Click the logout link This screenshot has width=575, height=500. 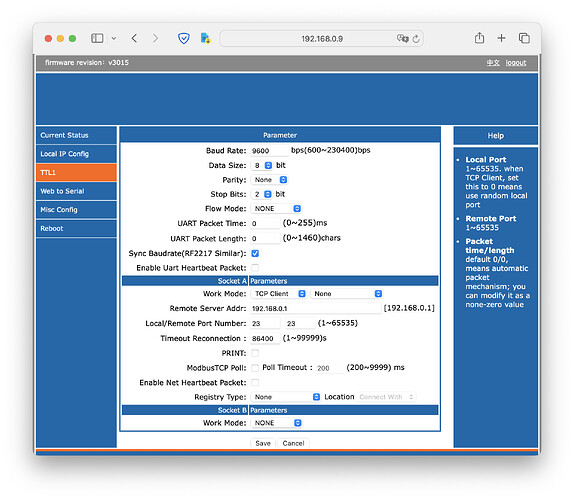pos(516,63)
